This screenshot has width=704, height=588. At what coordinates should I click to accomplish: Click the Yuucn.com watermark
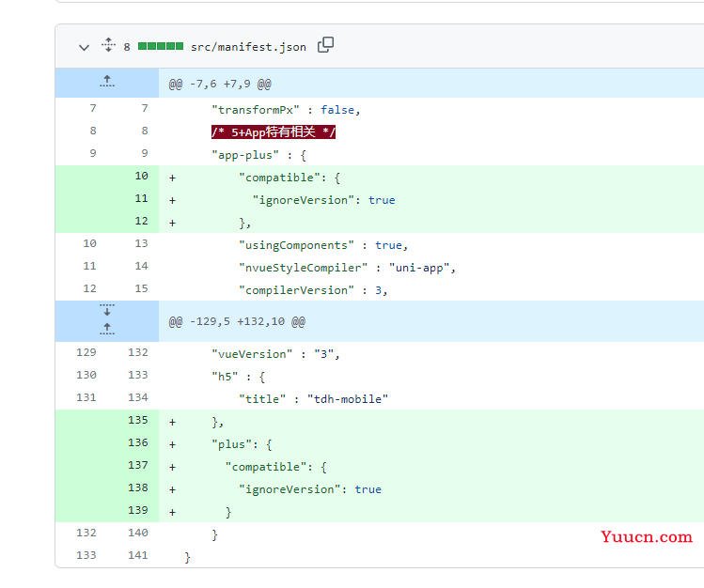tap(647, 537)
